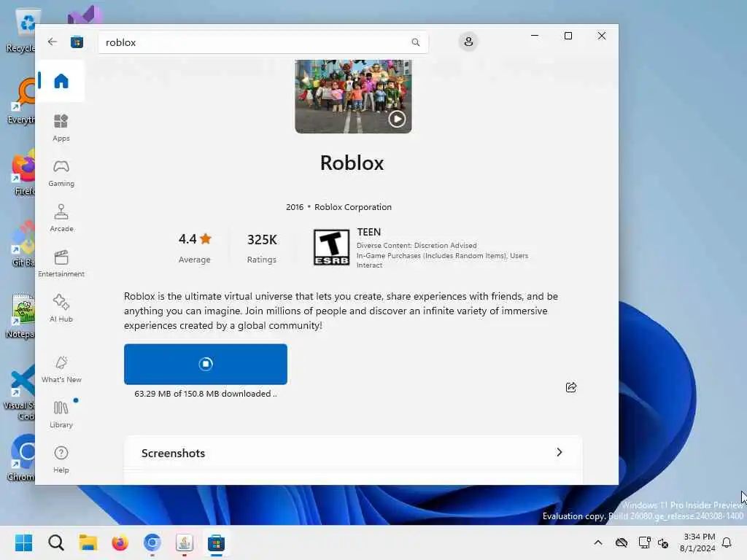Click the Roblox app title
Screen dimensions: 747x560
pos(352,163)
